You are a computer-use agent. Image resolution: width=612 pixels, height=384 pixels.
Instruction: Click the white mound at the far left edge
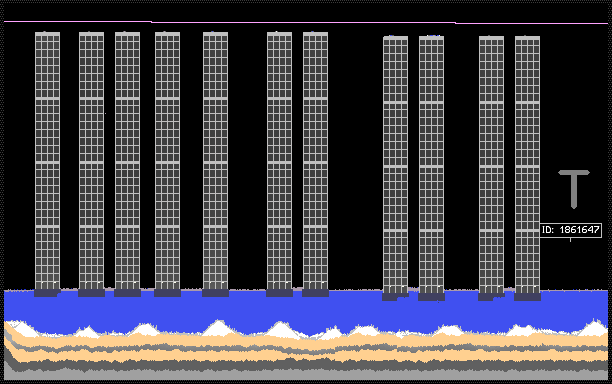coord(21,329)
